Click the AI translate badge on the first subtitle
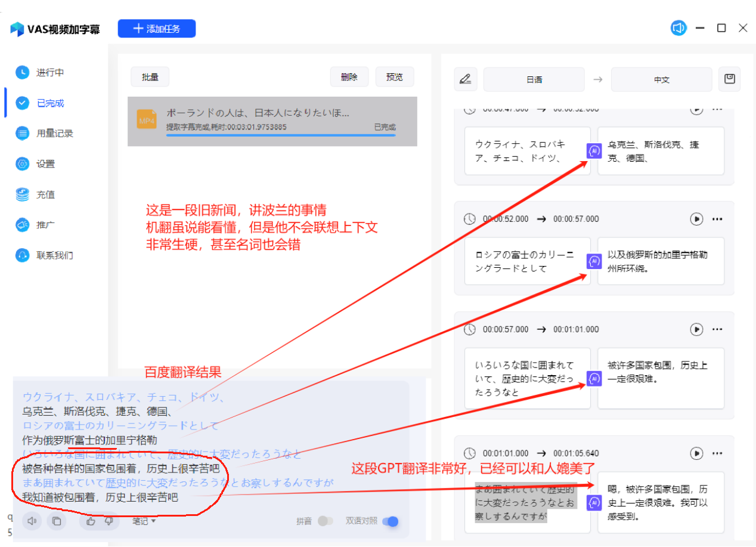Image resolution: width=756 pixels, height=547 pixels. point(594,151)
